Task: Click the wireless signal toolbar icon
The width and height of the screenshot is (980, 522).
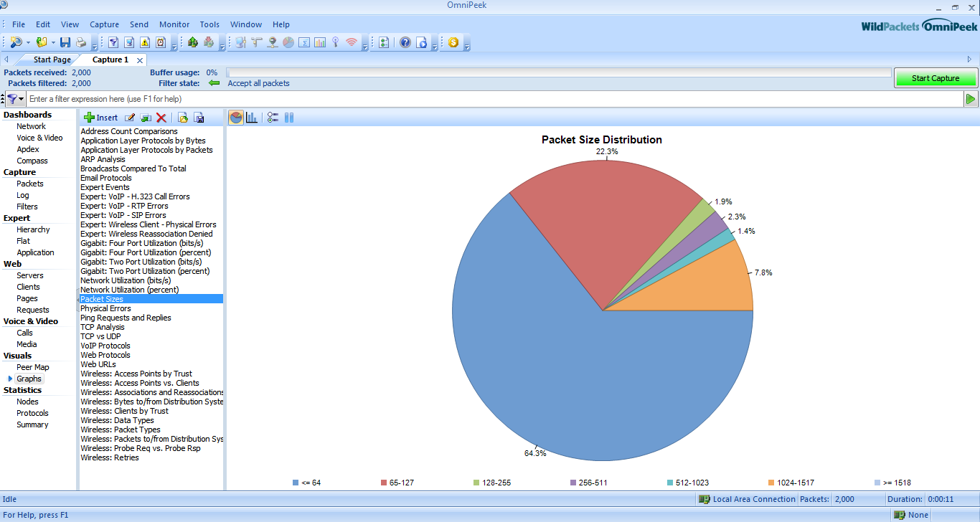Action: pyautogui.click(x=351, y=42)
